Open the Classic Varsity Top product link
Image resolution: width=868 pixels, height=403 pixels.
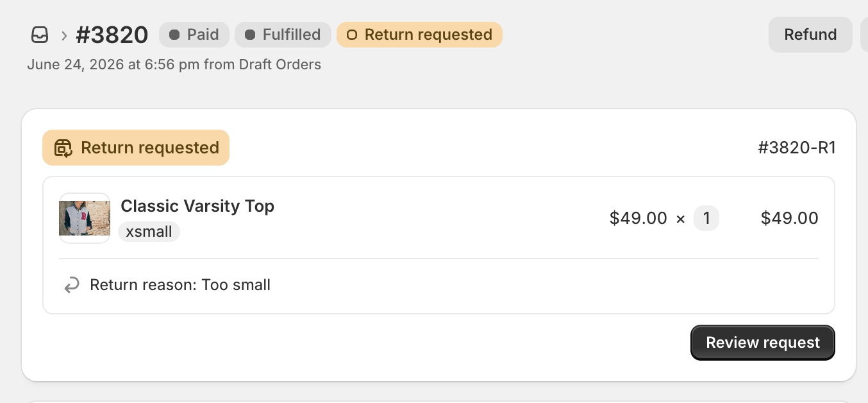pos(197,206)
